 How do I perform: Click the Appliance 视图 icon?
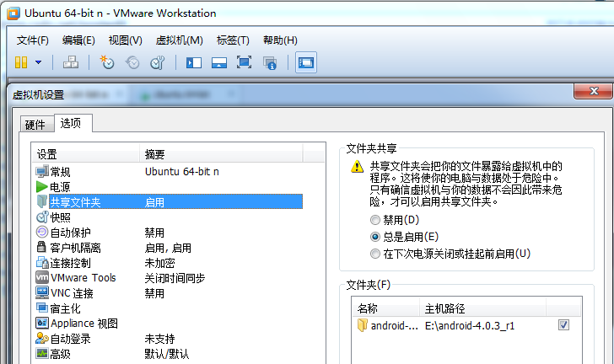42,323
